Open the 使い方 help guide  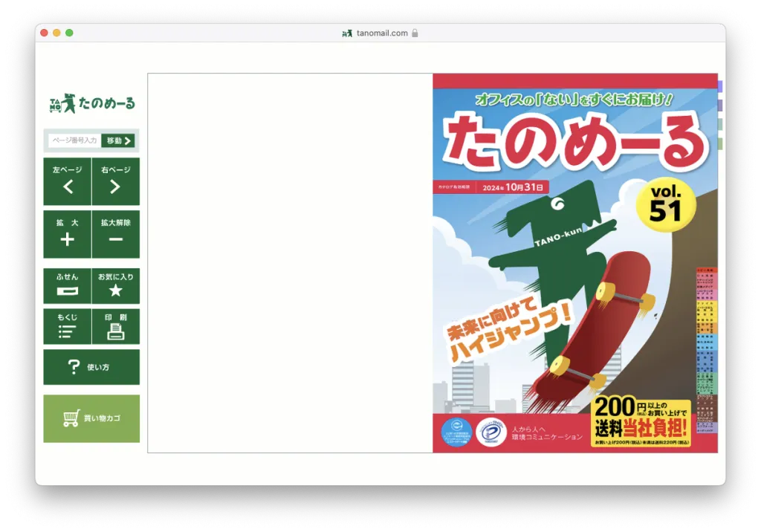[91, 367]
